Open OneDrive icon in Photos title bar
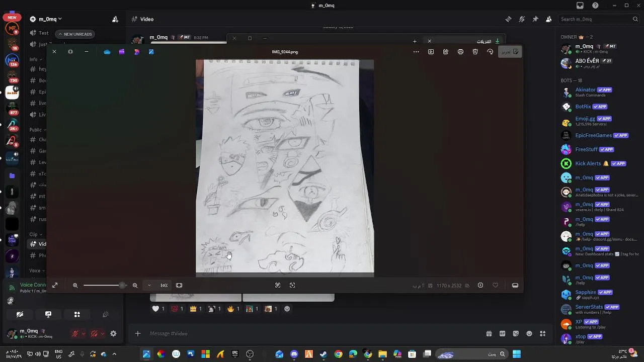This screenshot has height=362, width=644. click(107, 52)
